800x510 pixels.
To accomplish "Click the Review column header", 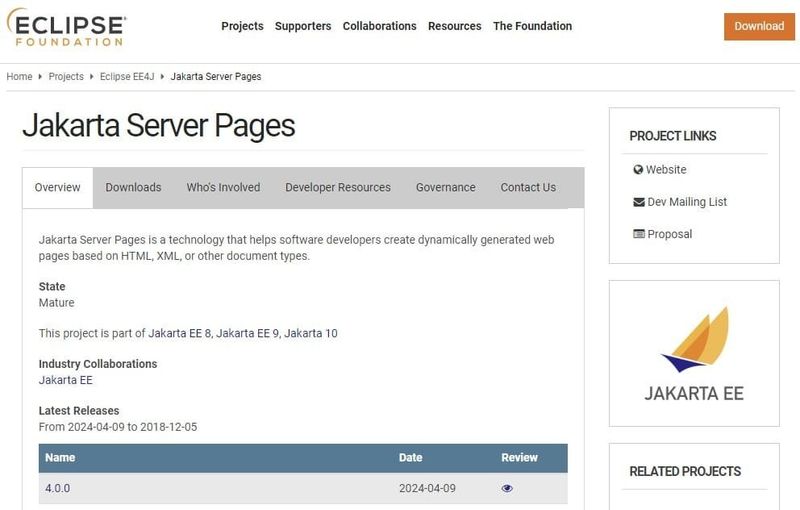I will (519, 458).
